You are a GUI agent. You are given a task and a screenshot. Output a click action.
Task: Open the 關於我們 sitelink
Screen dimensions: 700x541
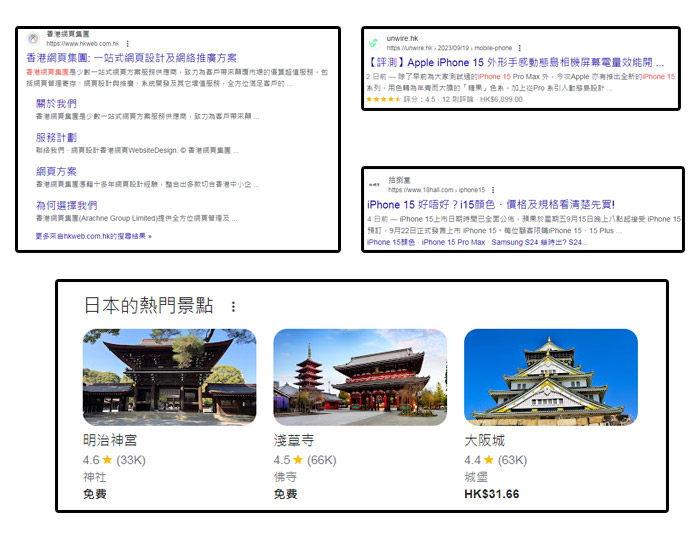click(x=56, y=104)
